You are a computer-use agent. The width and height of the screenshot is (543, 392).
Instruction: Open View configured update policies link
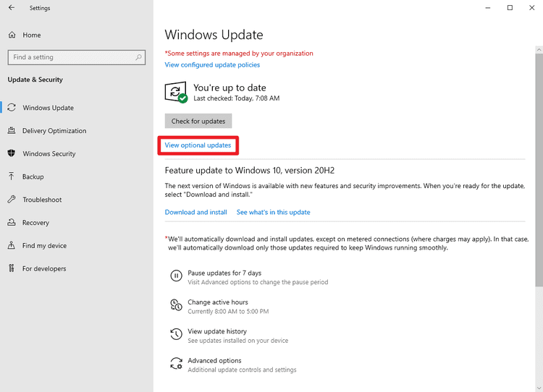click(x=212, y=64)
